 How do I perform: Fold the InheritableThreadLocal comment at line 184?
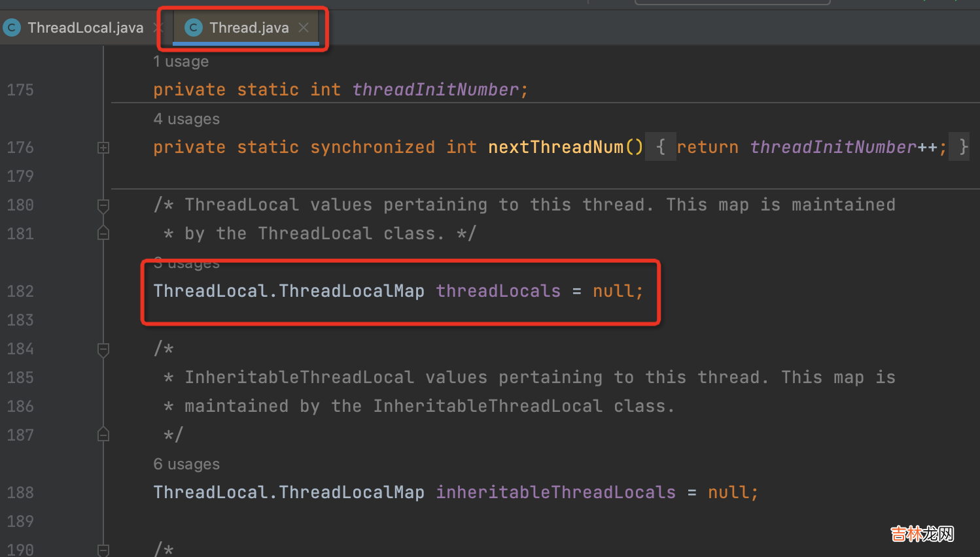(103, 350)
